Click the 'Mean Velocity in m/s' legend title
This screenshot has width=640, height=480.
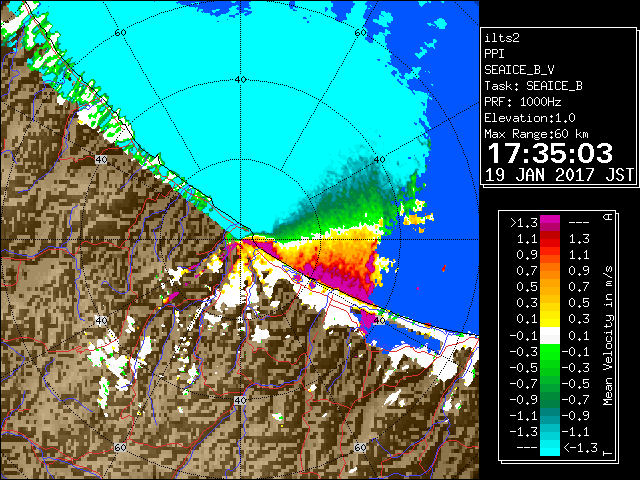pyautogui.click(x=608, y=336)
